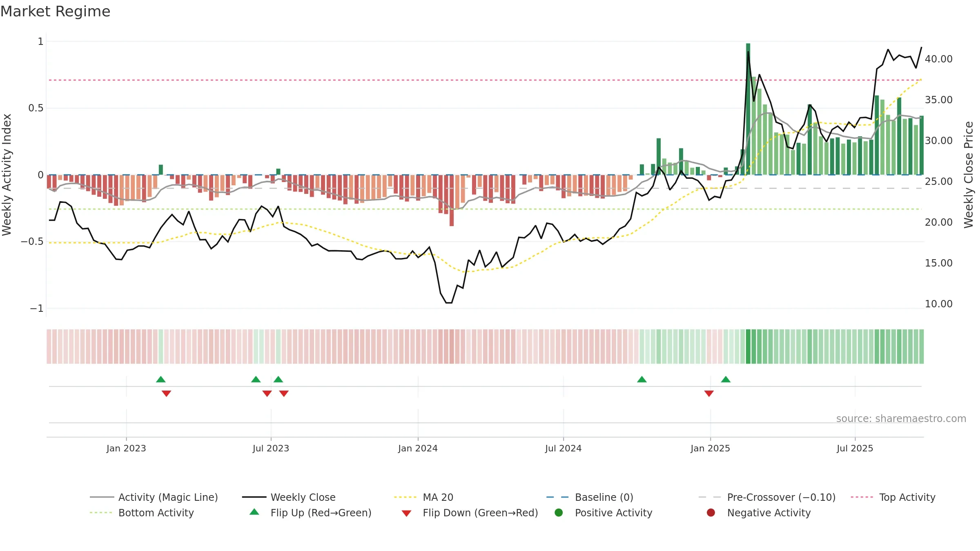
Task: Click the pink Top Activity dotted line
Action: (485, 80)
